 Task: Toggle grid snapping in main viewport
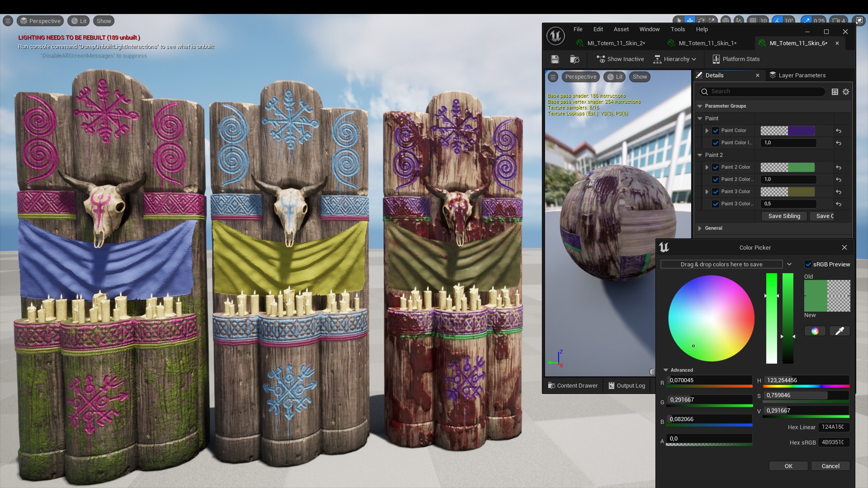click(x=753, y=21)
